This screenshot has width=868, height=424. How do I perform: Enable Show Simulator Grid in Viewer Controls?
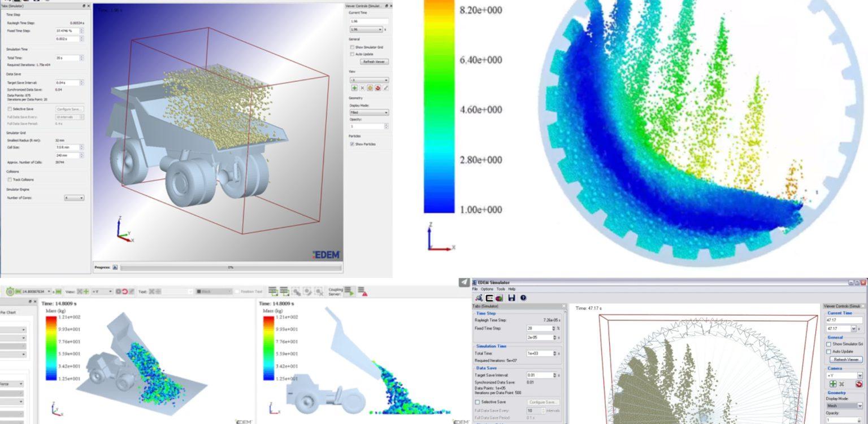pos(353,46)
